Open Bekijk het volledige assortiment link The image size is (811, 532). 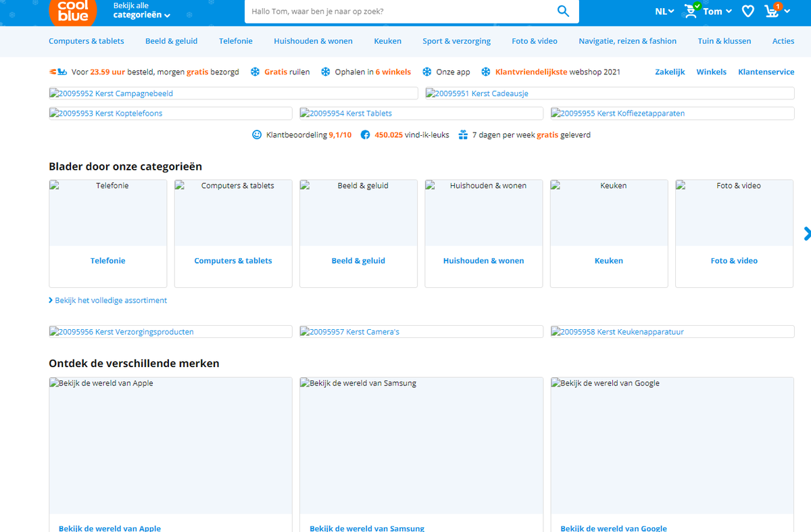click(x=108, y=300)
